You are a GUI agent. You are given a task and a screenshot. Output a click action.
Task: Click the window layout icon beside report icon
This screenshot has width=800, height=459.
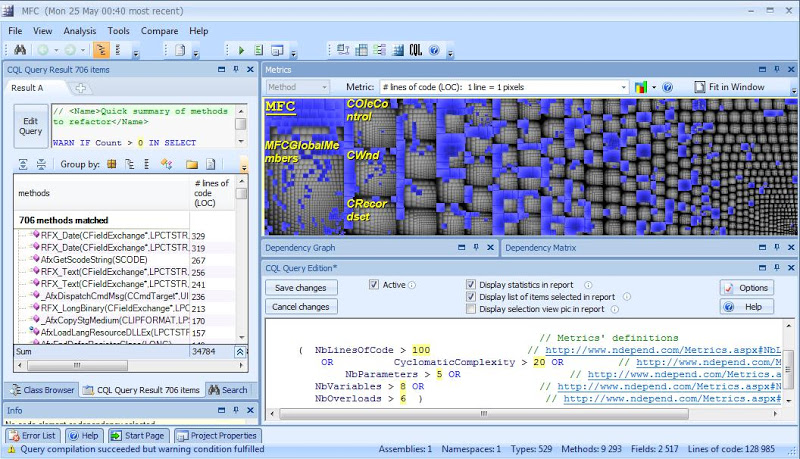(x=277, y=50)
